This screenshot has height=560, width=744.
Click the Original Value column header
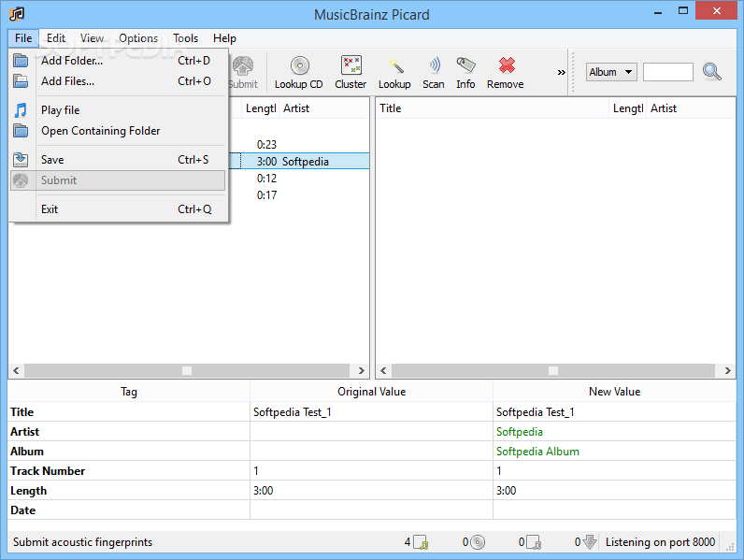371,392
